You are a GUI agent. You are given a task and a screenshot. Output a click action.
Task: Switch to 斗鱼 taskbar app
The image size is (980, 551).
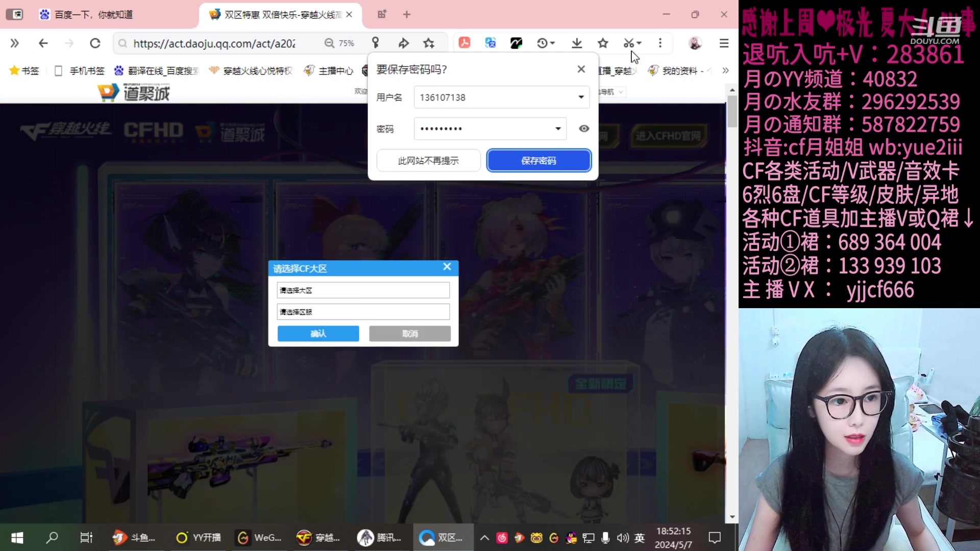134,538
